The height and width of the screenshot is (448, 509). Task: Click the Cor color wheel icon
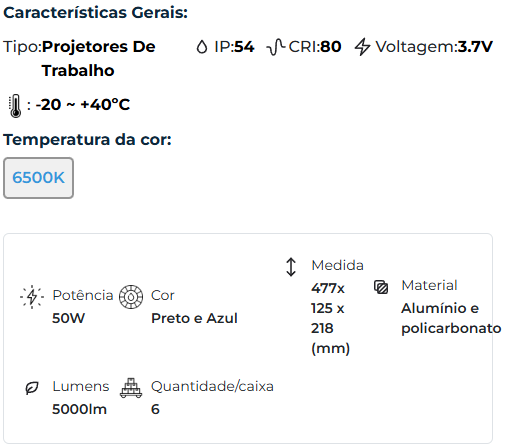pyautogui.click(x=131, y=297)
